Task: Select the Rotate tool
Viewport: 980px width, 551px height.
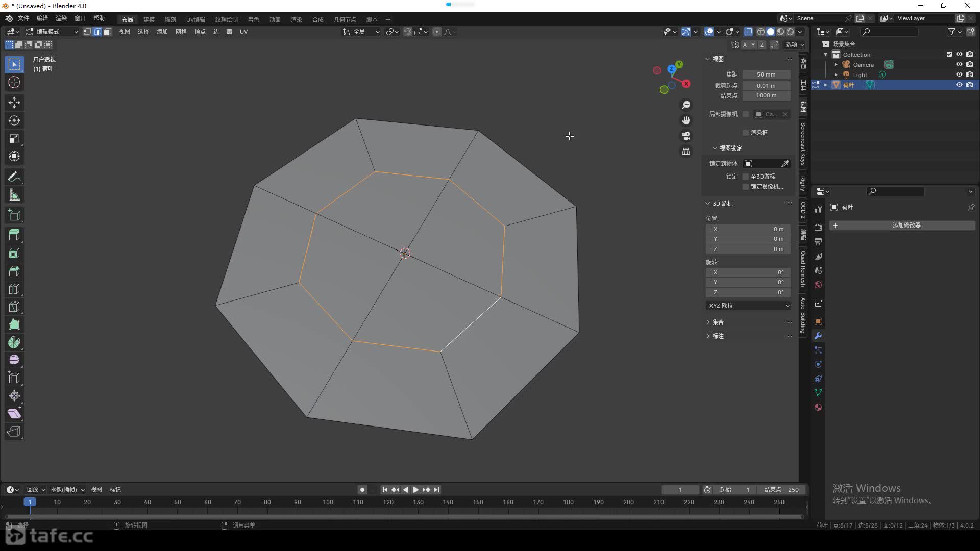Action: (x=14, y=120)
